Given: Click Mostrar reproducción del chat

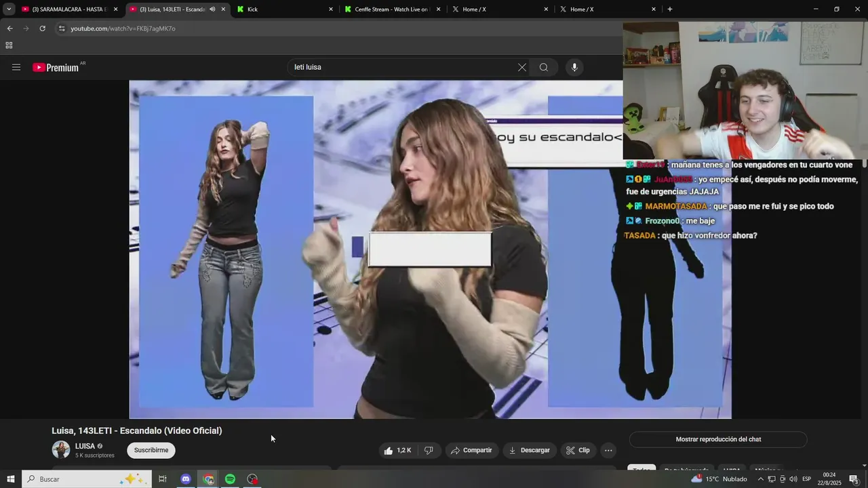Looking at the screenshot, I should pos(718,439).
